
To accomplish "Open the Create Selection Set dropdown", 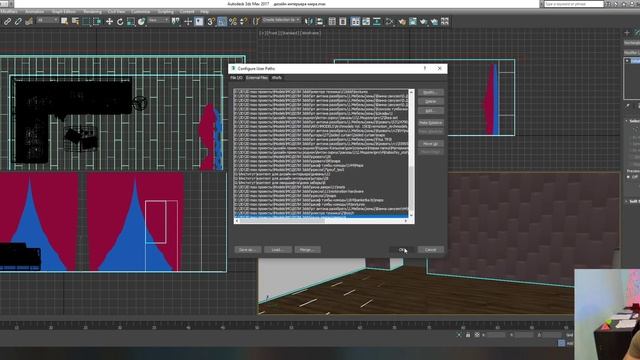I will coord(281,20).
